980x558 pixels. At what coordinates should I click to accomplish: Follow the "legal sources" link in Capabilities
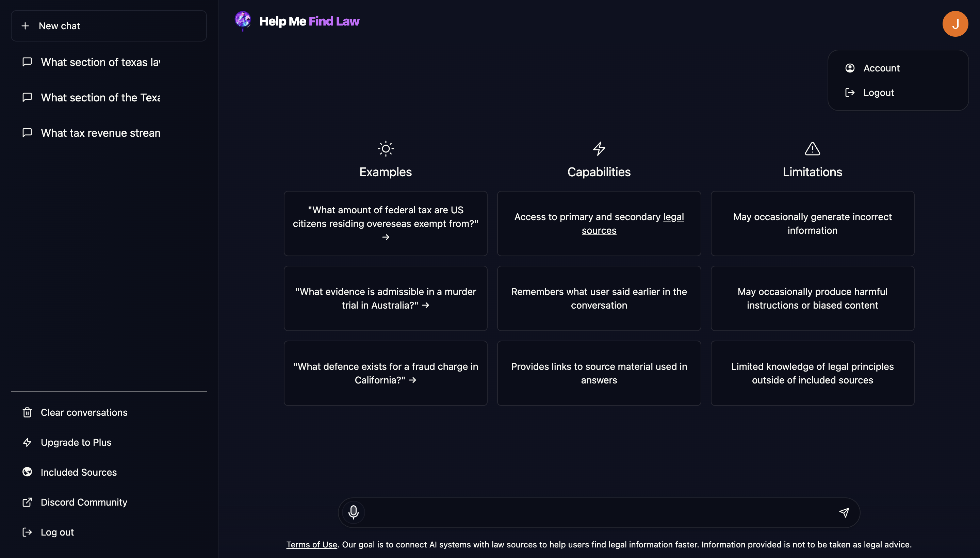click(x=599, y=230)
